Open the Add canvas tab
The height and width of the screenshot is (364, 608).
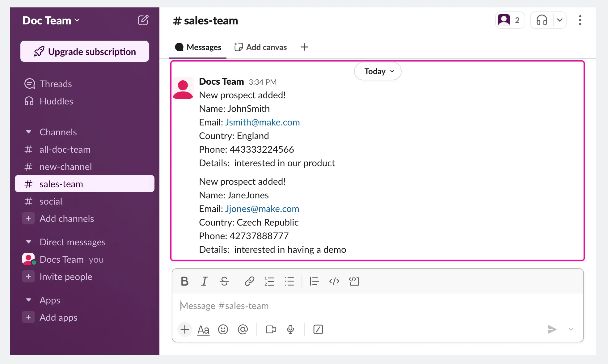260,47
